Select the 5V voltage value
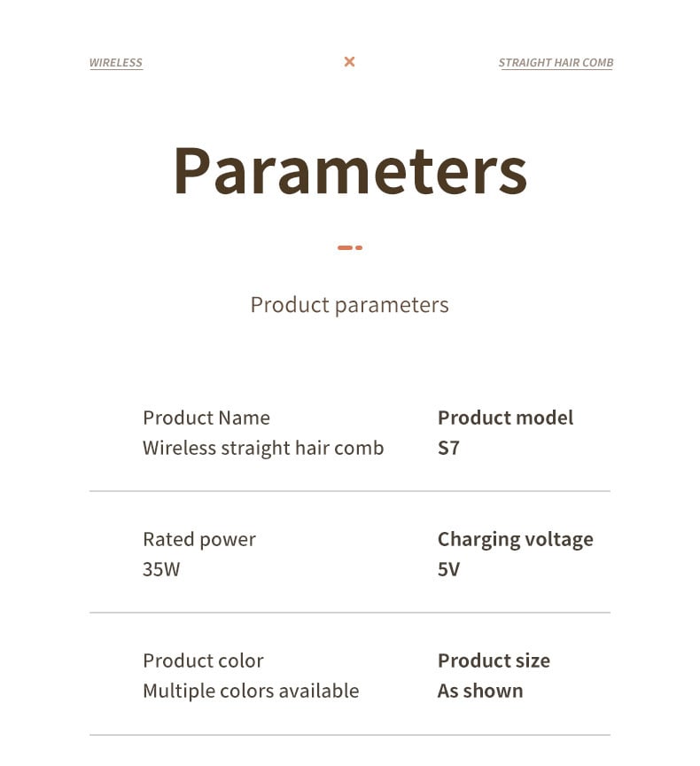Viewport: 700px width, 766px height. [448, 569]
